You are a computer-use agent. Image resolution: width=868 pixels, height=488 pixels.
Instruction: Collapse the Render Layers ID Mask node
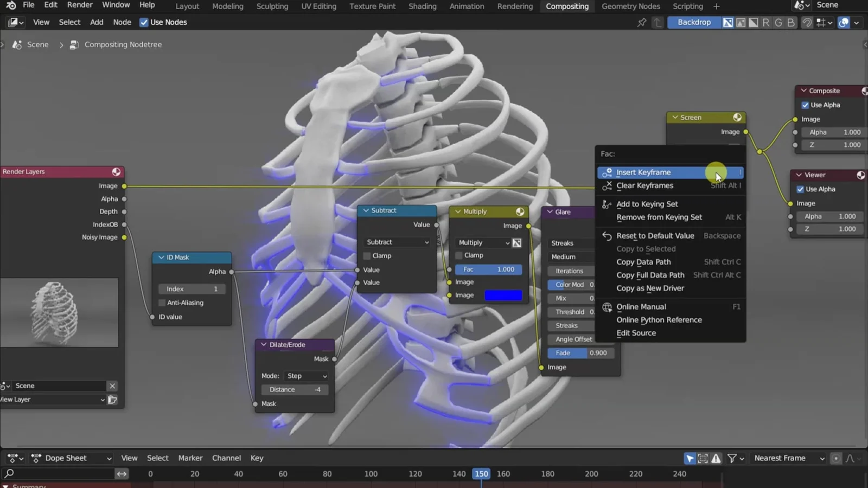click(x=161, y=258)
